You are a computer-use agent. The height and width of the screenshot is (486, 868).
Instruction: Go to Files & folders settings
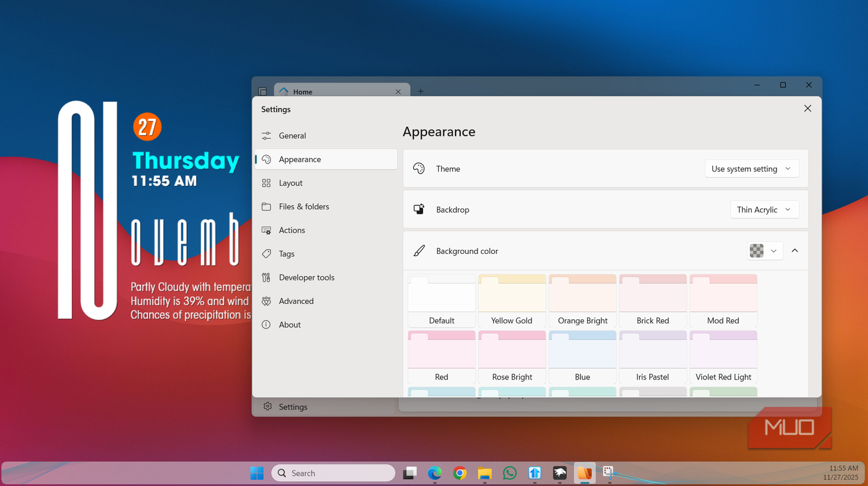point(326,207)
